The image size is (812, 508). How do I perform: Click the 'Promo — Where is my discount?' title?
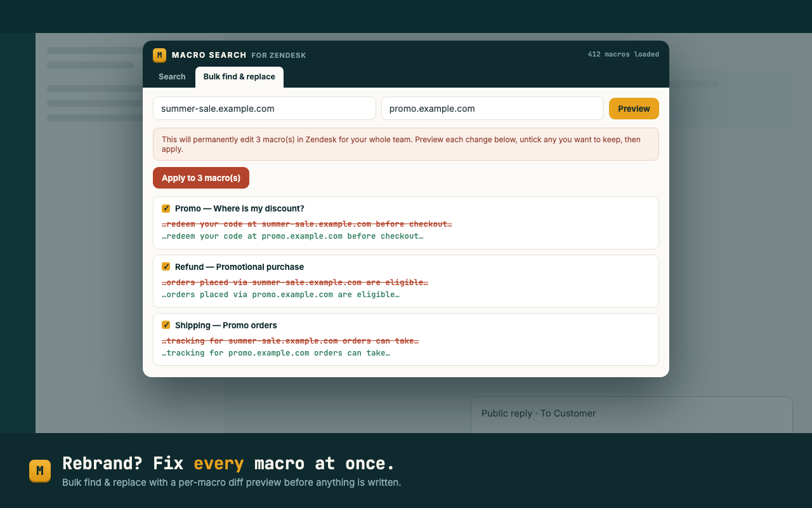pyautogui.click(x=240, y=209)
